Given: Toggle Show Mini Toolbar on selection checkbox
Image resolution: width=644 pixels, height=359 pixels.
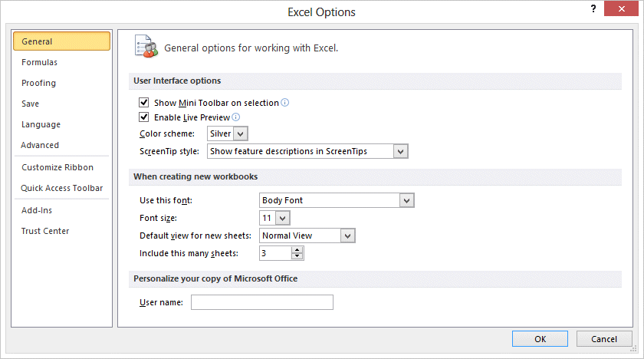Looking at the screenshot, I should 144,102.
